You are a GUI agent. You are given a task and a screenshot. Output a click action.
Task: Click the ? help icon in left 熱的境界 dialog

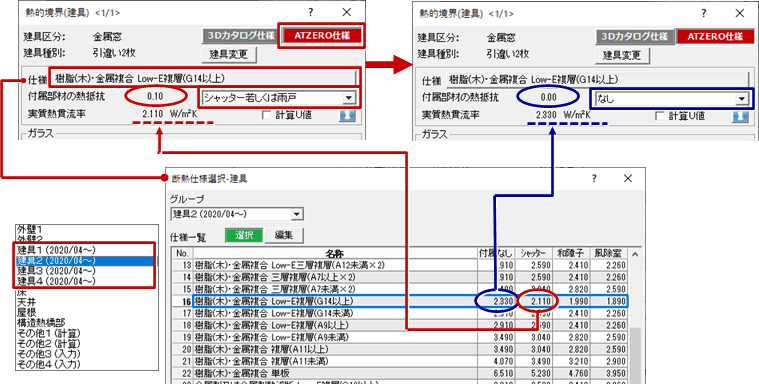[310, 13]
